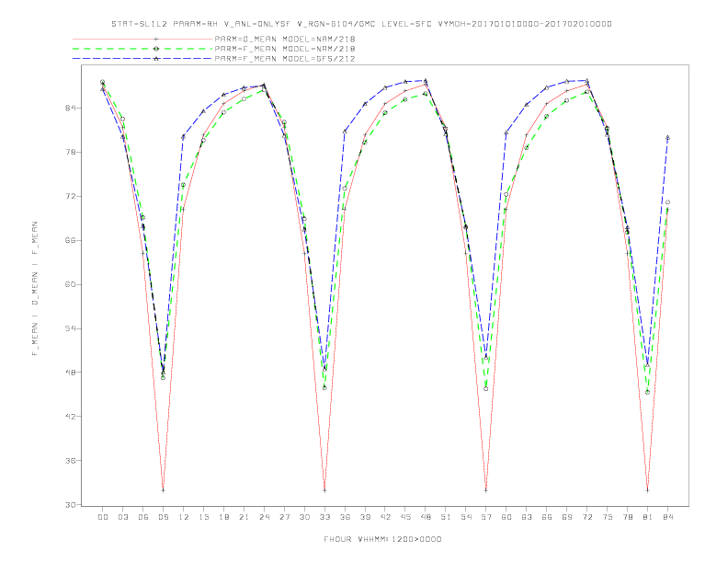Click red line minimum marker at hour 57

point(486,490)
